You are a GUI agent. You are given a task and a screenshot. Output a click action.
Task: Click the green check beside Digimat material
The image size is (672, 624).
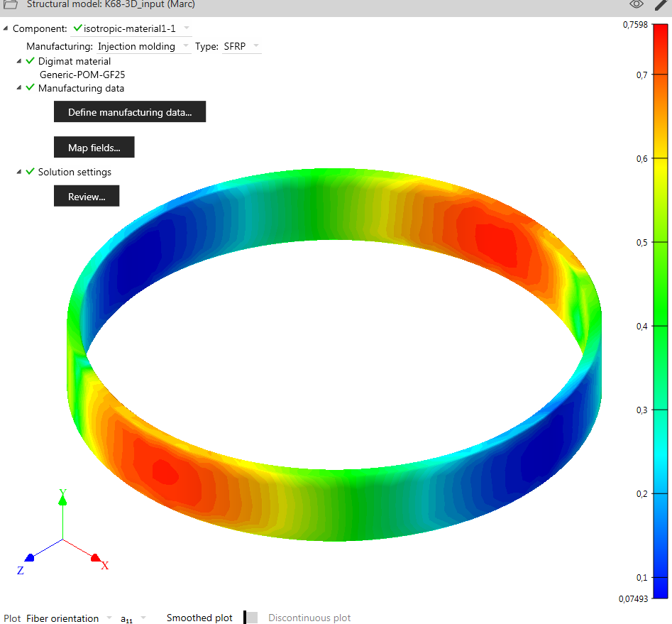tap(30, 61)
